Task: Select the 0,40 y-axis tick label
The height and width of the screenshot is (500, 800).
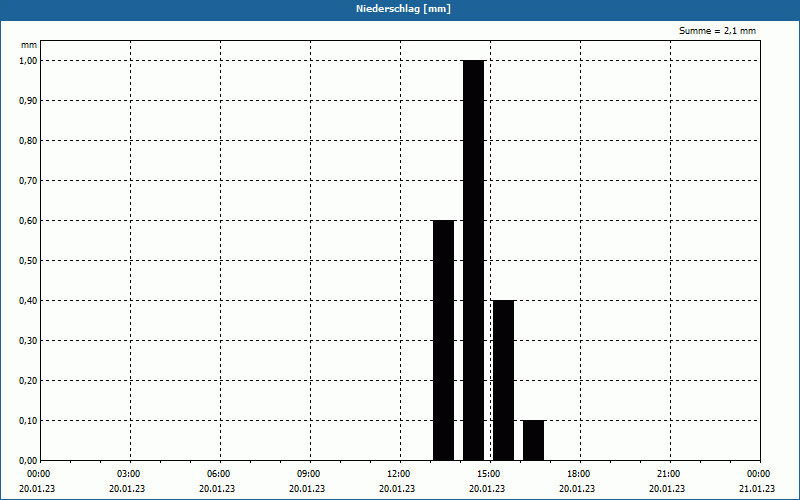Action: pos(28,301)
